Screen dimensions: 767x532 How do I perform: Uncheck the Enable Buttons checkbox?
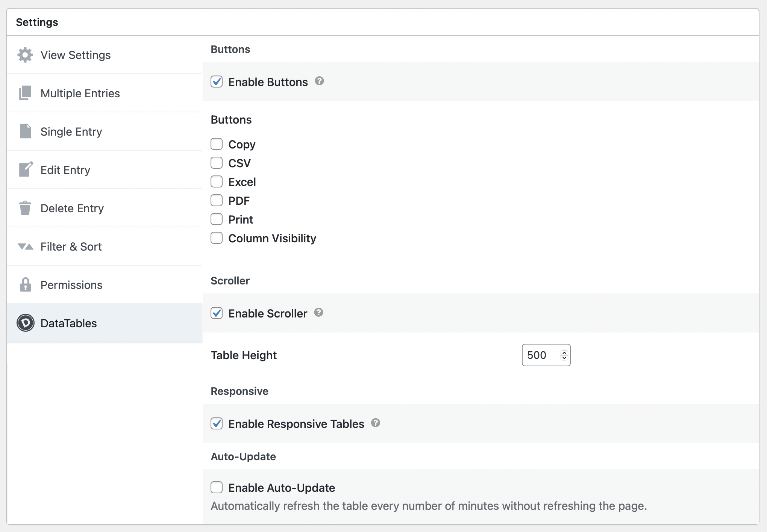pos(217,82)
